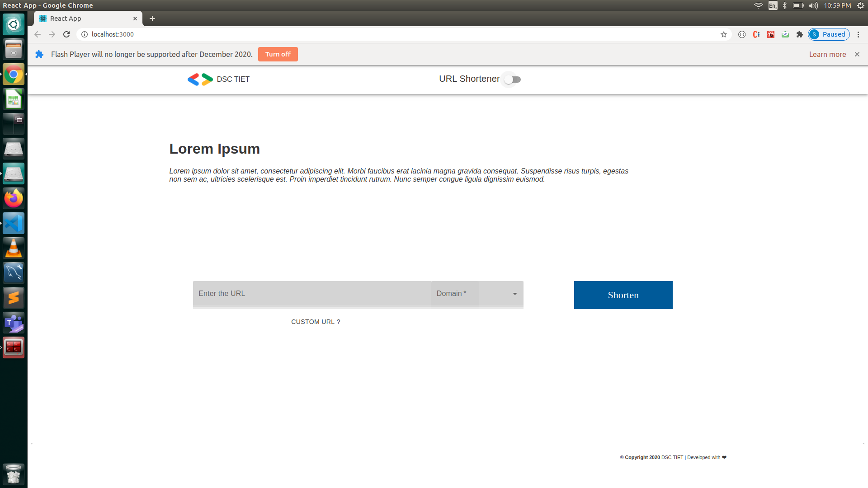Screen dimensions: 868x488
Task: Launch MySQL Workbench from the dock
Action: [x=14, y=272]
